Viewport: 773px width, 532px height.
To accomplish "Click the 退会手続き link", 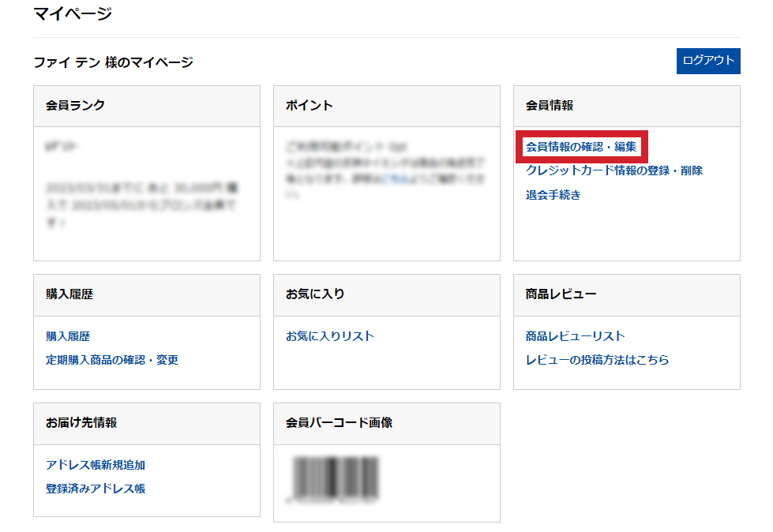I will coord(553,195).
